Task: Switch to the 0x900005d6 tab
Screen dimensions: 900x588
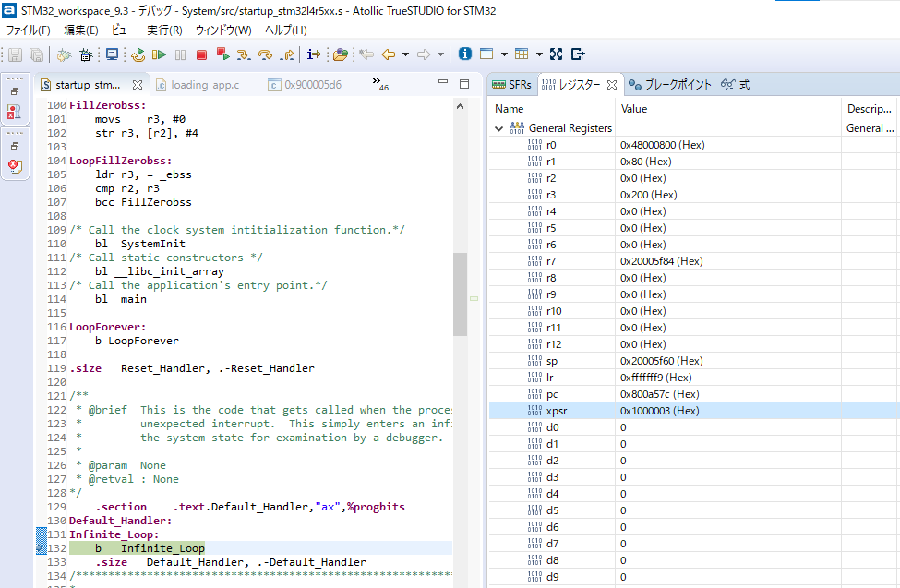Action: pos(305,85)
